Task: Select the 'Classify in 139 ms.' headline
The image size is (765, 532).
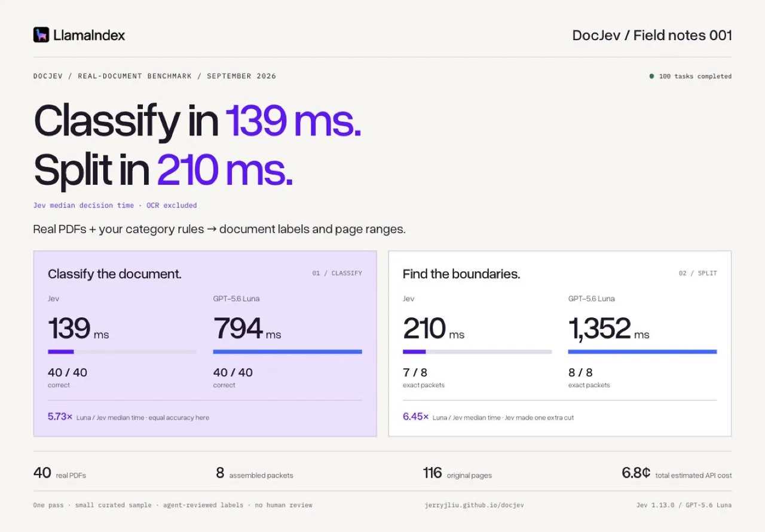Action: pos(198,121)
